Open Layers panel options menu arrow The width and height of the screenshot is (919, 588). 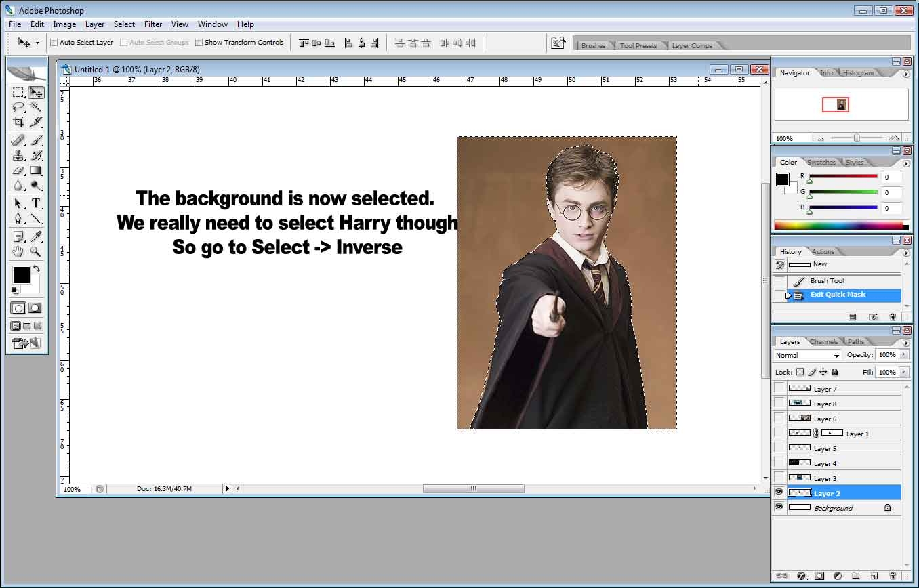906,343
